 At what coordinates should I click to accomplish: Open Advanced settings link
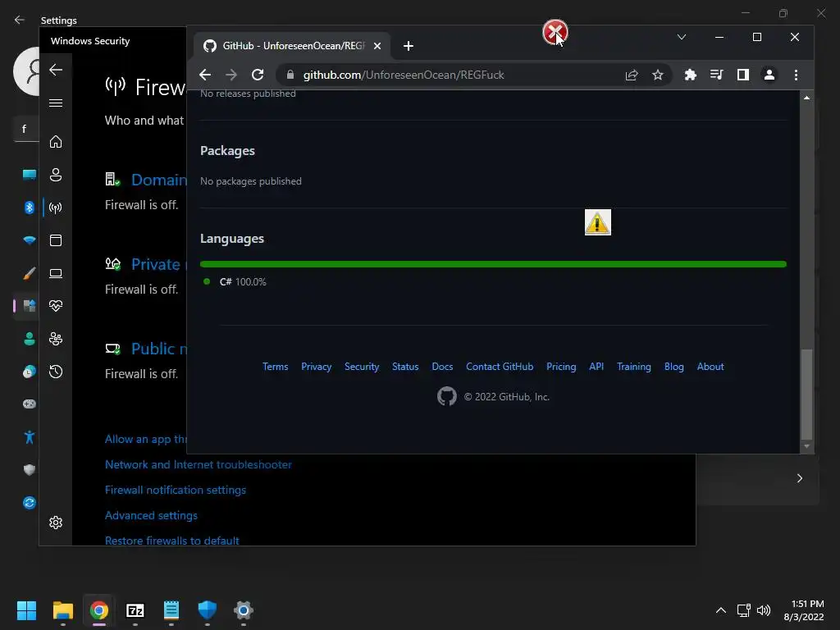click(x=151, y=515)
